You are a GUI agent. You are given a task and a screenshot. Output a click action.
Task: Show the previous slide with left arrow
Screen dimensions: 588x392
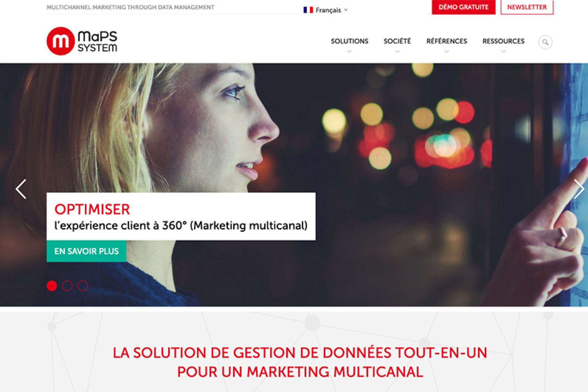click(x=21, y=189)
